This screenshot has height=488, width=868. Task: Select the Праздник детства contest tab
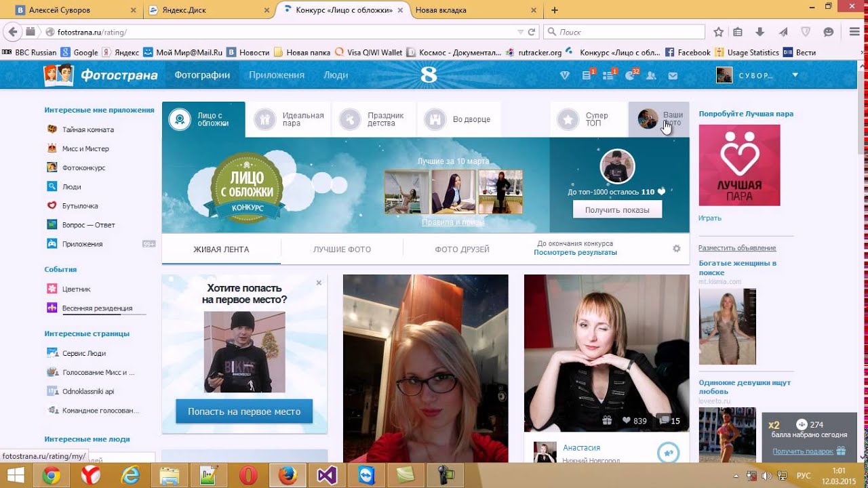coord(373,120)
